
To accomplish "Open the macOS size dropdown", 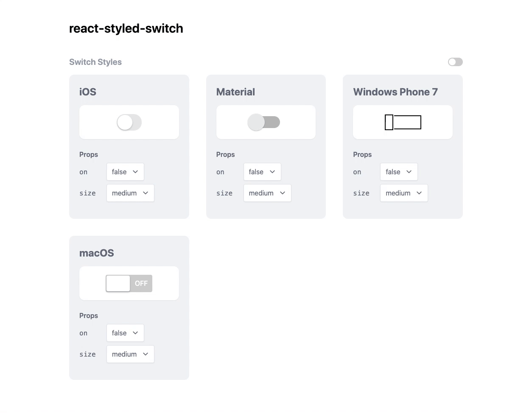I will (x=130, y=354).
